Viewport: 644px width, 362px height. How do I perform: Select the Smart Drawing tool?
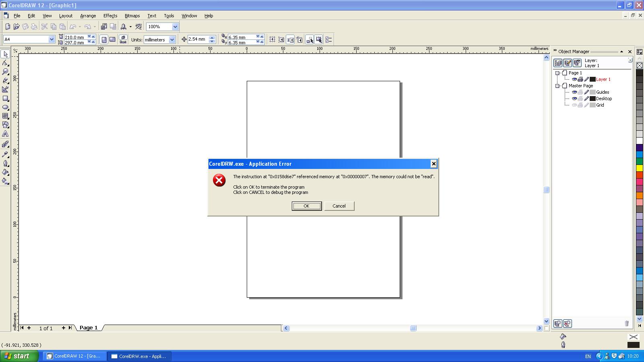point(5,89)
